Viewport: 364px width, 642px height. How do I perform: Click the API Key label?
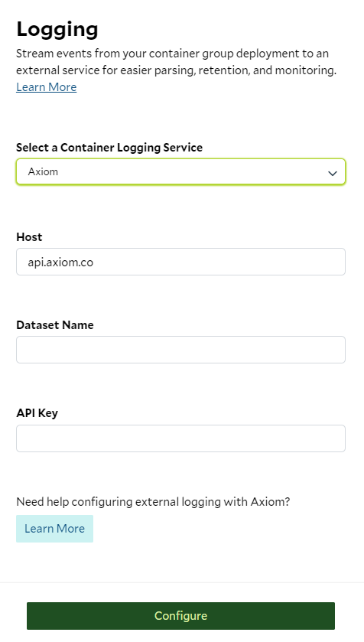tap(37, 413)
